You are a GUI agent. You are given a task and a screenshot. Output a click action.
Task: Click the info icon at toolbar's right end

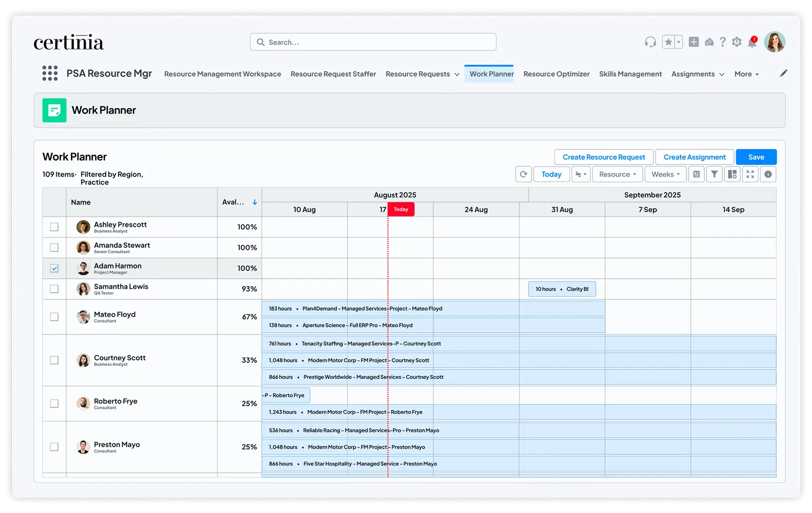point(768,174)
